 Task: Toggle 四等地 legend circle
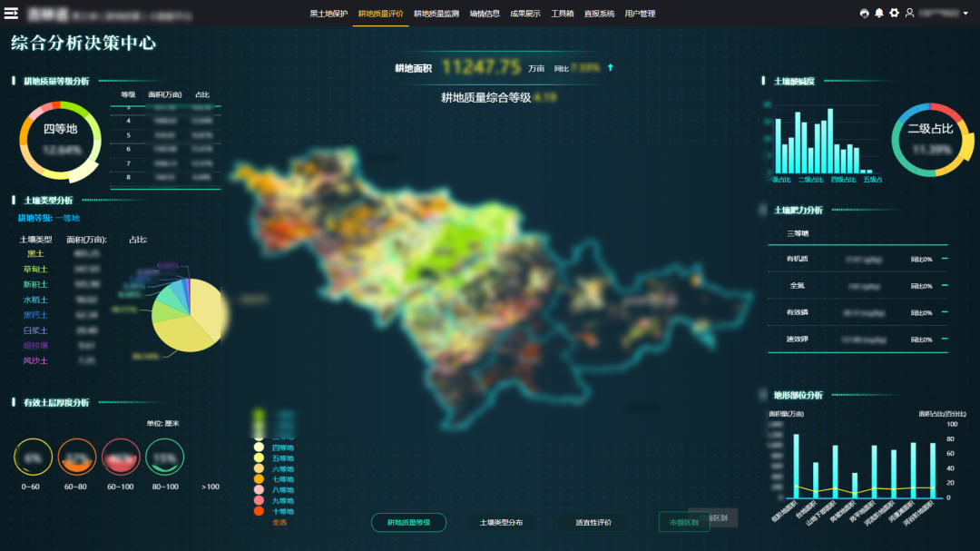click(259, 448)
